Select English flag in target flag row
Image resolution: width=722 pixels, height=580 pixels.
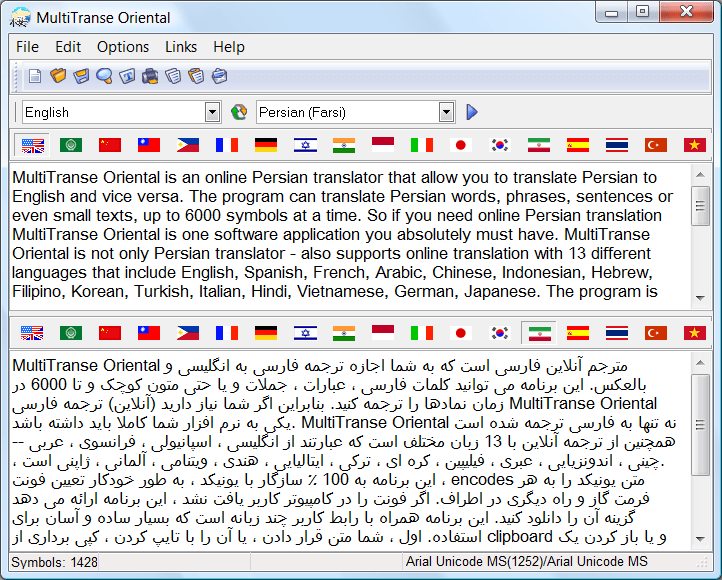point(32,333)
